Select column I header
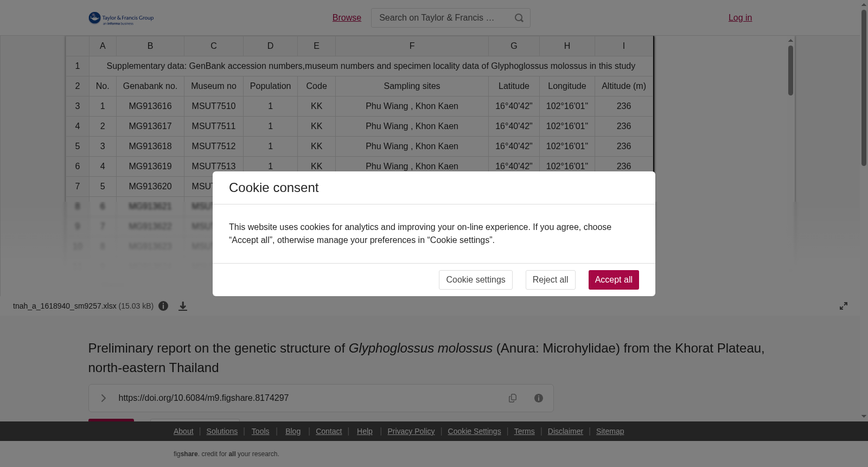Screen dimensions: 868x467 [x=624, y=46]
